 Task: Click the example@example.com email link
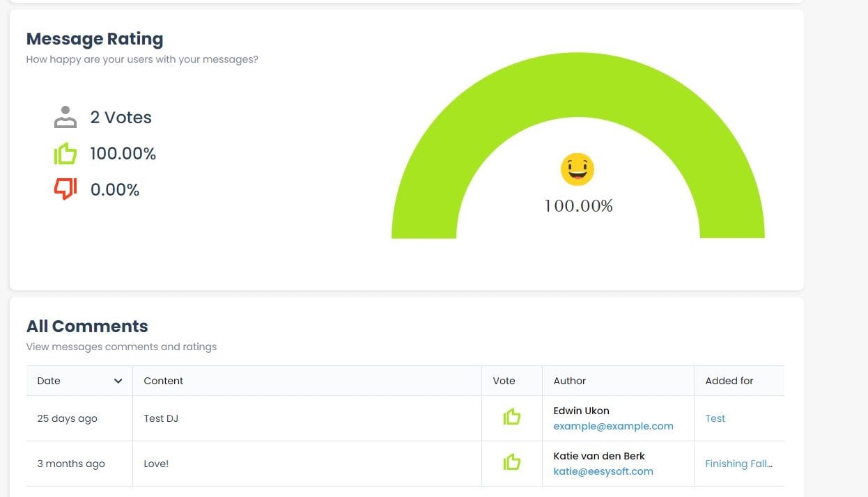(x=614, y=425)
